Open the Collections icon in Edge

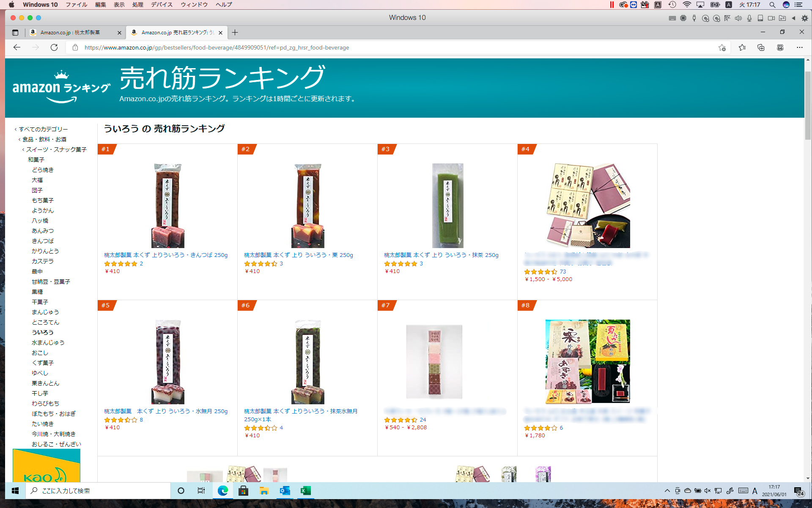click(x=761, y=47)
